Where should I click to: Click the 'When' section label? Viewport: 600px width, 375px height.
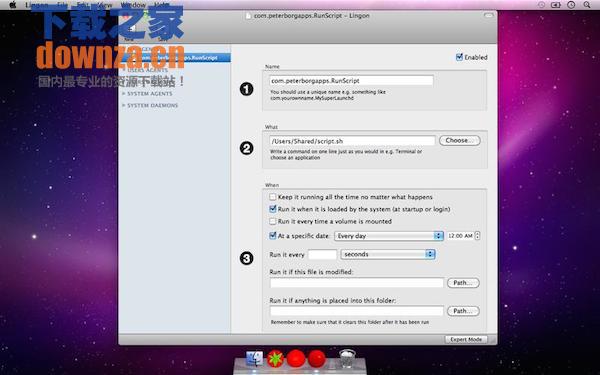(x=272, y=185)
